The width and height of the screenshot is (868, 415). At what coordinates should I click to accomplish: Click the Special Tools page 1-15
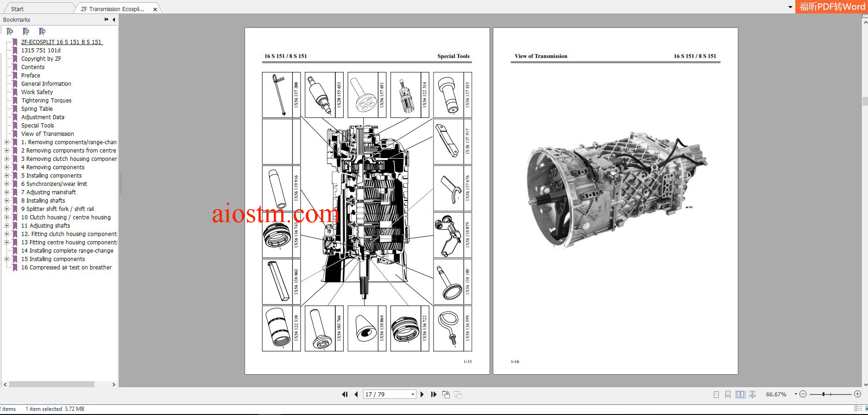pyautogui.click(x=367, y=201)
